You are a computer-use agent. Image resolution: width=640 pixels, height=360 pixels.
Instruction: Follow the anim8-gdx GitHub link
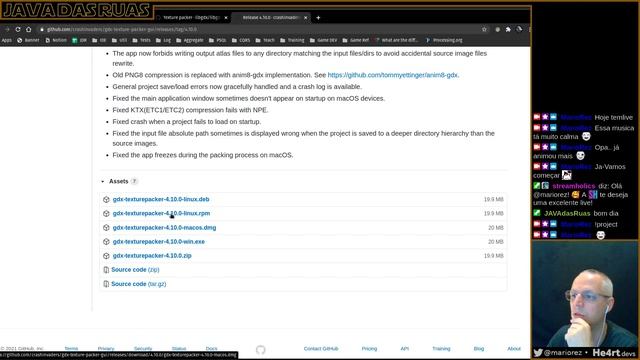coord(393,75)
